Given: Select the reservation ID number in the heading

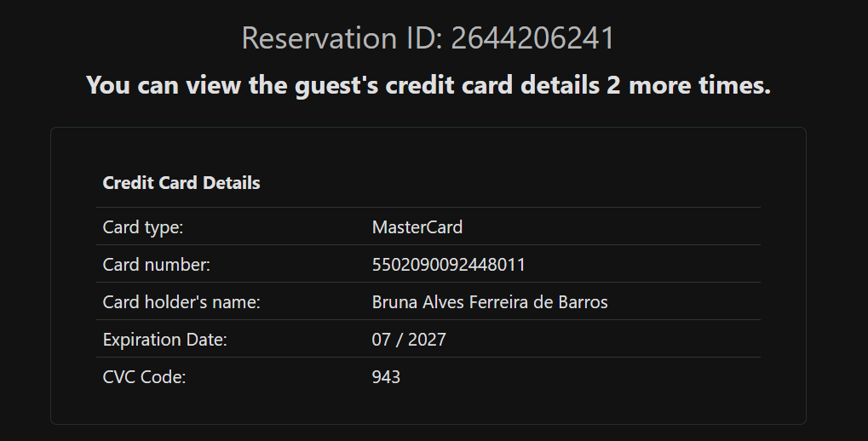Looking at the screenshot, I should [532, 38].
